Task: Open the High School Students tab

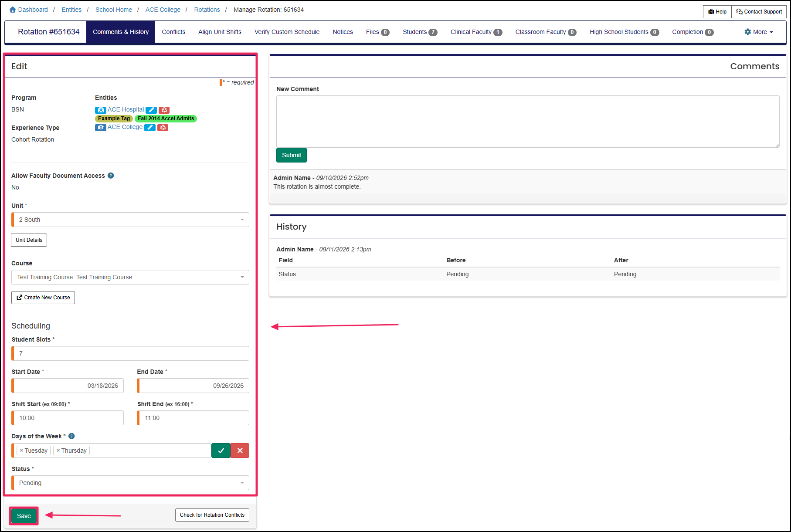Action: (624, 32)
